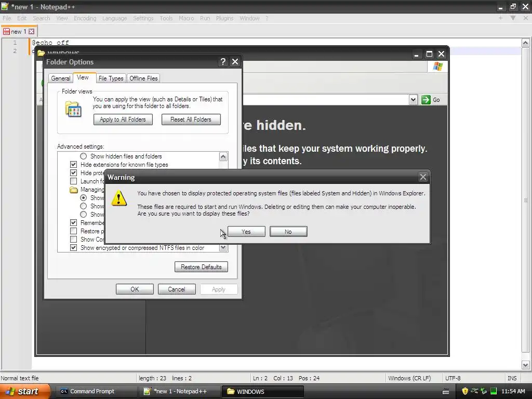This screenshot has height=399, width=532.
Task: Click the green Go arrow button
Action: pyautogui.click(x=426, y=100)
